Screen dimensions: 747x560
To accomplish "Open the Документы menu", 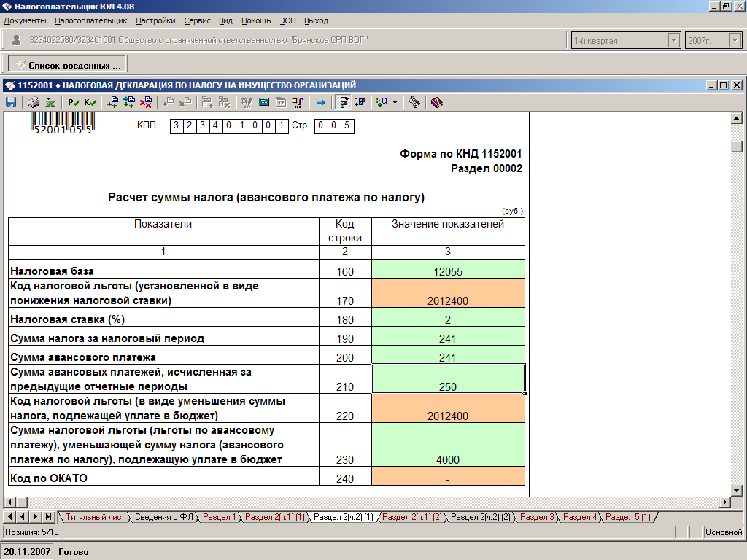I will click(25, 20).
